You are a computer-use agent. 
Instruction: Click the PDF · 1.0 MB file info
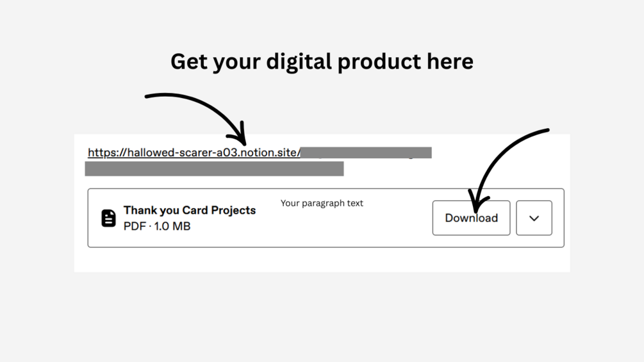[157, 226]
